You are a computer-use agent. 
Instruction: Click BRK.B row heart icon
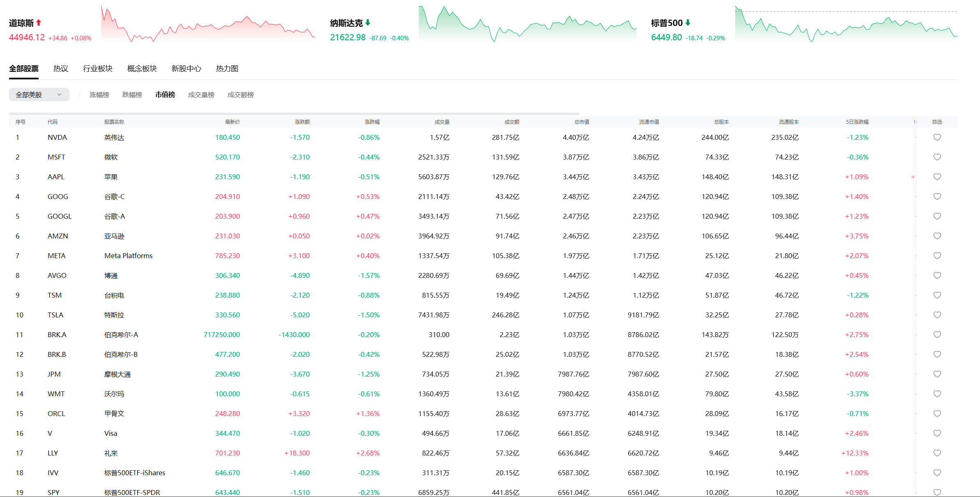pyautogui.click(x=937, y=354)
